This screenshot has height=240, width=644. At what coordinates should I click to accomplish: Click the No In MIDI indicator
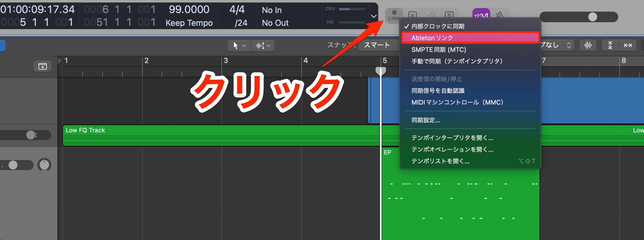pos(272,10)
